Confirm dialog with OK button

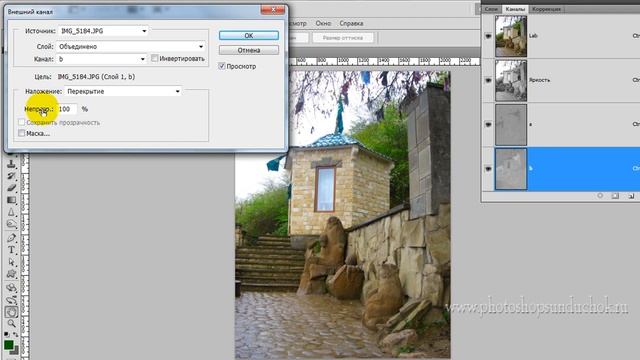click(x=249, y=36)
